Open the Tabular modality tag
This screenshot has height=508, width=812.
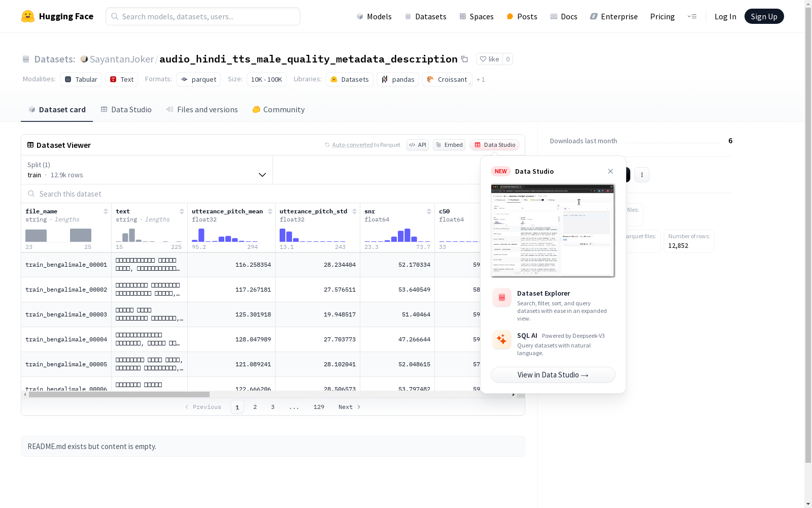[x=81, y=79]
